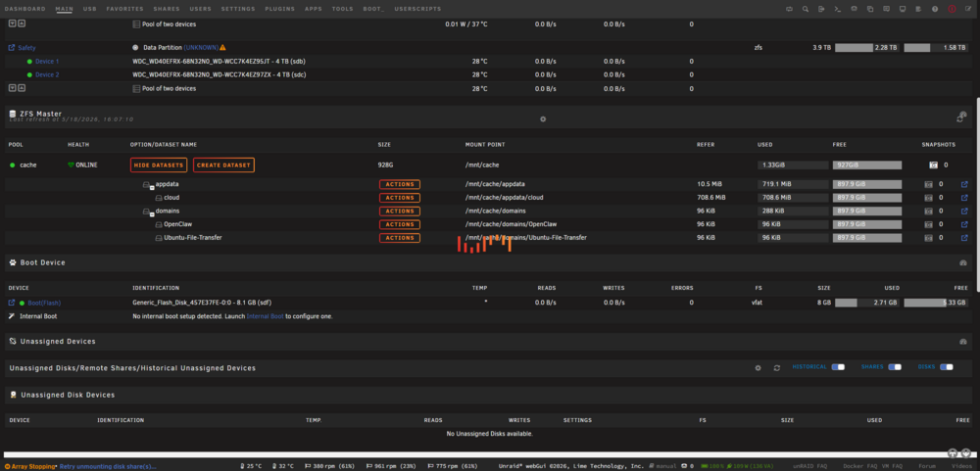The width and height of the screenshot is (980, 471).
Task: Click the edit pencil icon in header
Action: coord(968,10)
